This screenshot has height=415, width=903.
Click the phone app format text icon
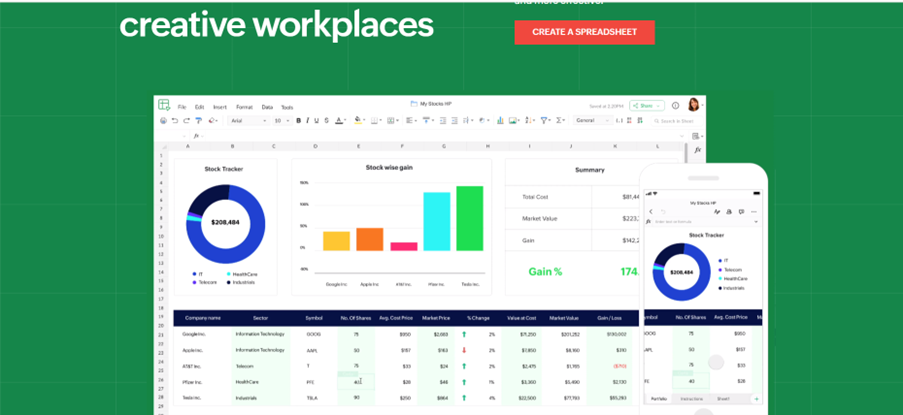point(717,212)
